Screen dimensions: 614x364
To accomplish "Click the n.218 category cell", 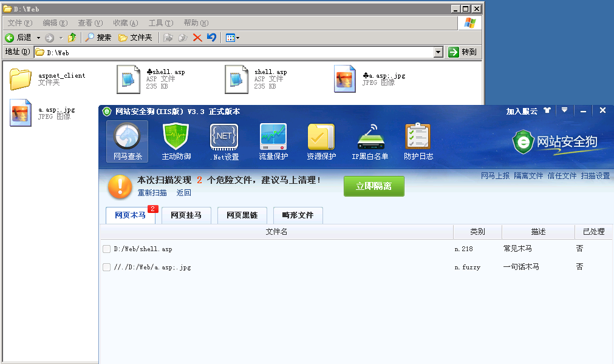I will tap(463, 249).
